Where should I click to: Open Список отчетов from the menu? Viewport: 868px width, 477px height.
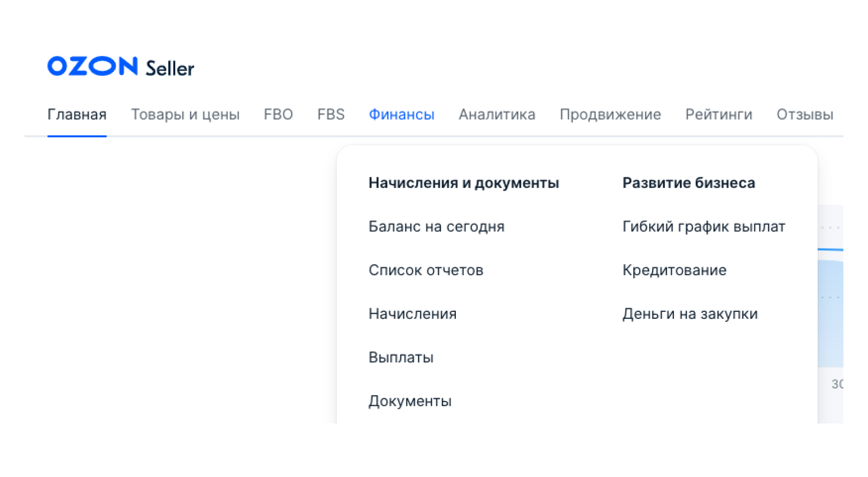[426, 270]
